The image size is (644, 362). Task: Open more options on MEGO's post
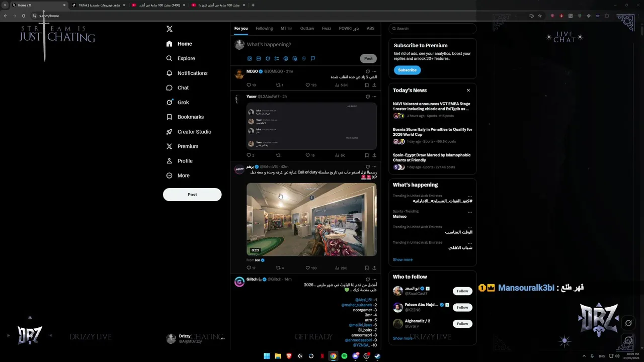374,71
